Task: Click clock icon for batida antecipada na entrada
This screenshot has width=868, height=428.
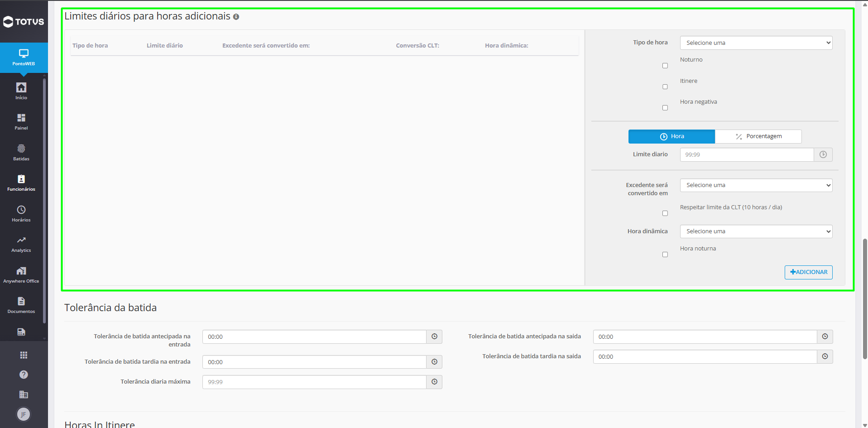Action: [x=434, y=337]
